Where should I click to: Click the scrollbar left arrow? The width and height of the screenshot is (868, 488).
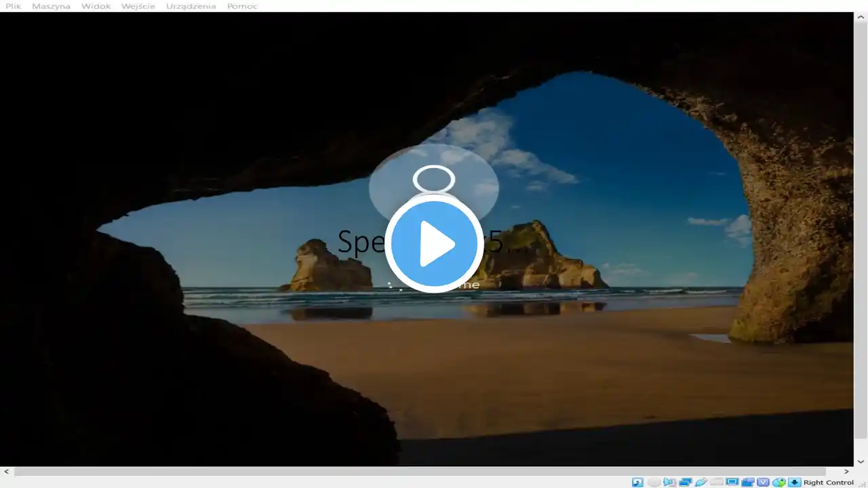6,471
